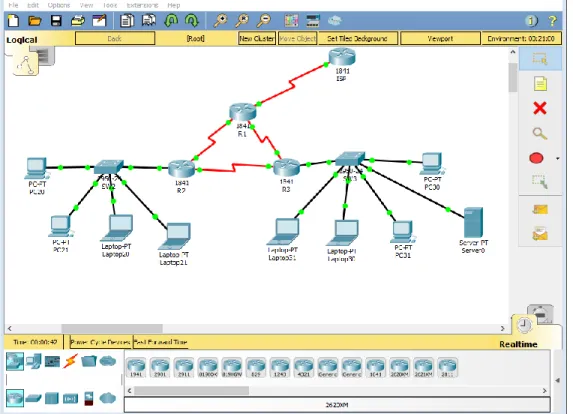
Task: Add a Complex PDU with open envelope
Action: pyautogui.click(x=540, y=233)
